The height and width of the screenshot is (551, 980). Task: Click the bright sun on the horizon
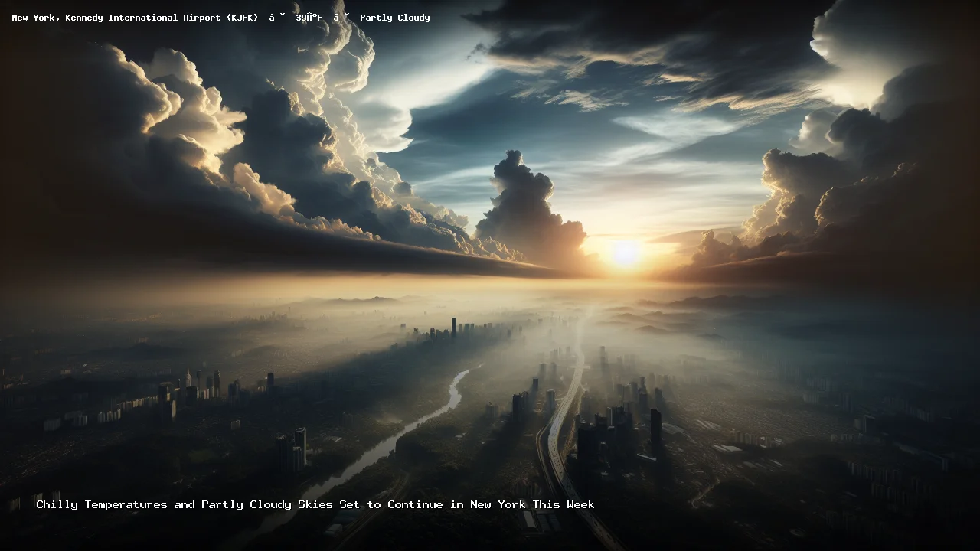click(x=626, y=253)
